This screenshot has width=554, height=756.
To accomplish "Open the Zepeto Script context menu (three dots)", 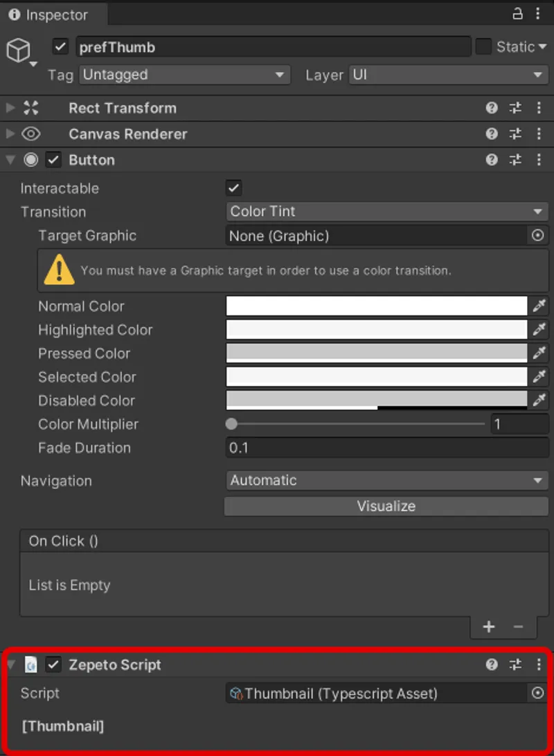I will click(539, 665).
